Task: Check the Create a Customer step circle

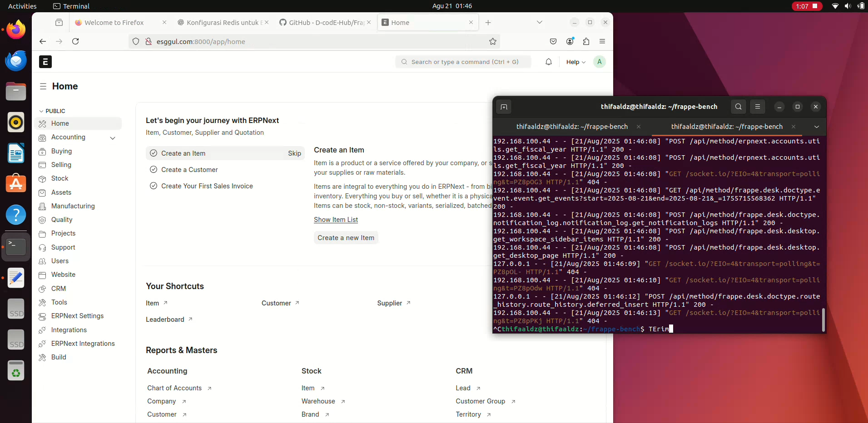Action: point(154,170)
